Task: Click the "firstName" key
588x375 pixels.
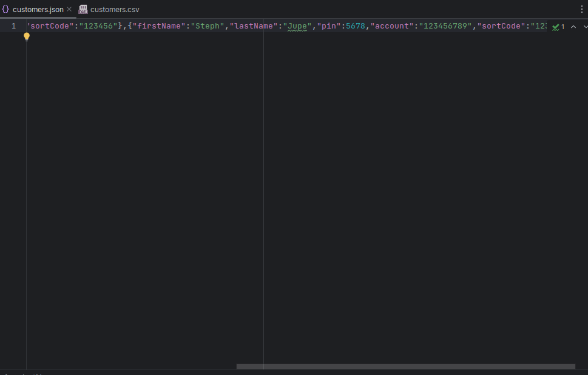Action: click(159, 26)
